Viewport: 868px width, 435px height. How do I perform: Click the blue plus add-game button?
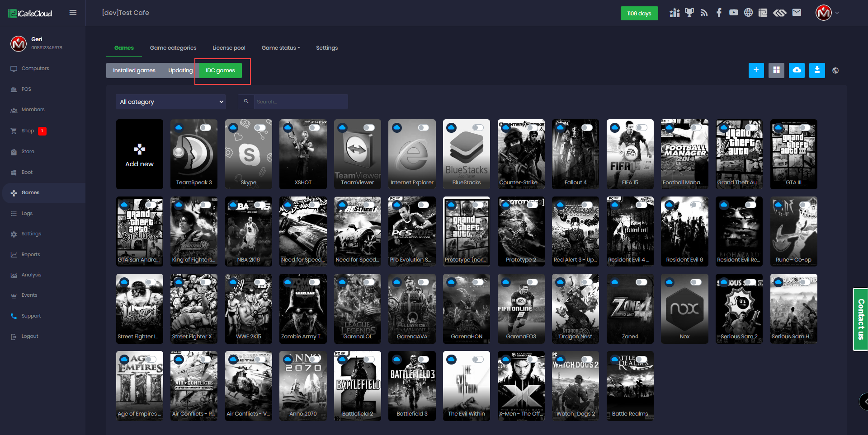(756, 70)
